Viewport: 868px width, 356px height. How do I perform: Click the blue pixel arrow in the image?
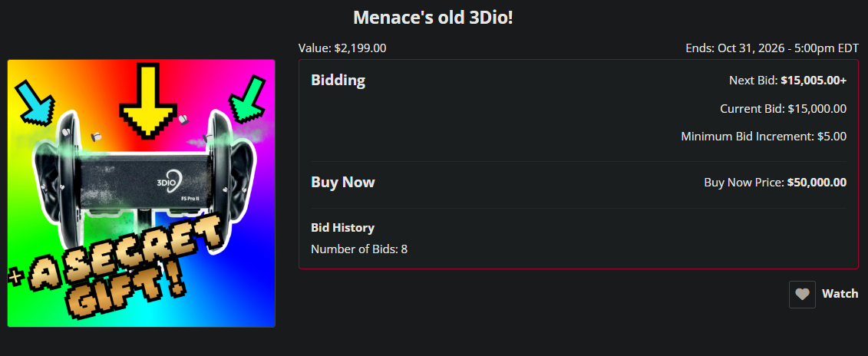(36, 101)
